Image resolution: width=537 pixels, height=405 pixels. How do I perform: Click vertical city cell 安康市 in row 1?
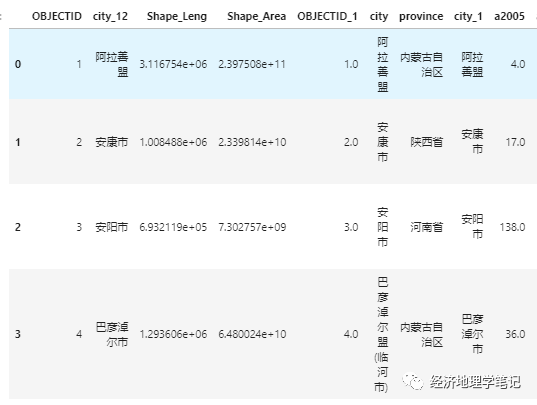pyautogui.click(x=383, y=142)
